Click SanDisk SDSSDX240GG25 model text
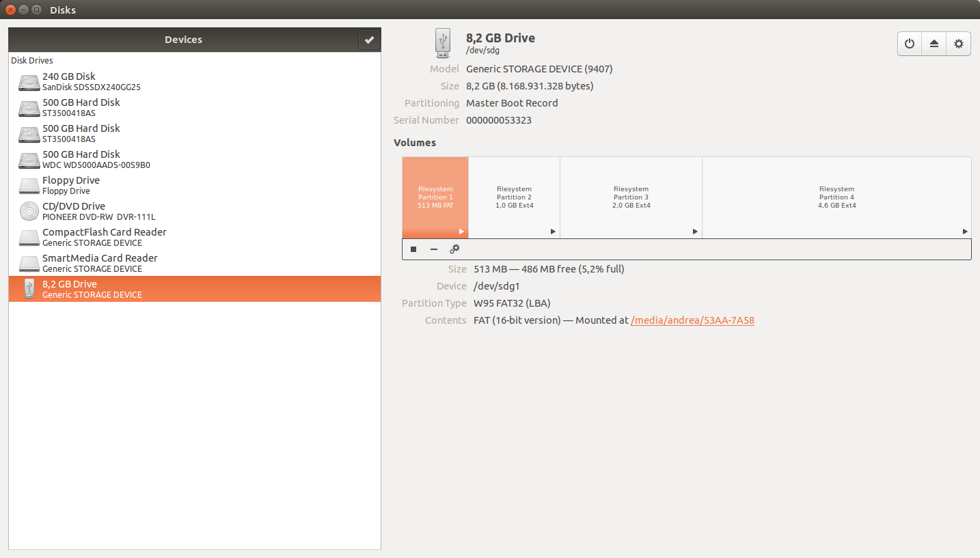The height and width of the screenshot is (558, 980). [x=92, y=87]
